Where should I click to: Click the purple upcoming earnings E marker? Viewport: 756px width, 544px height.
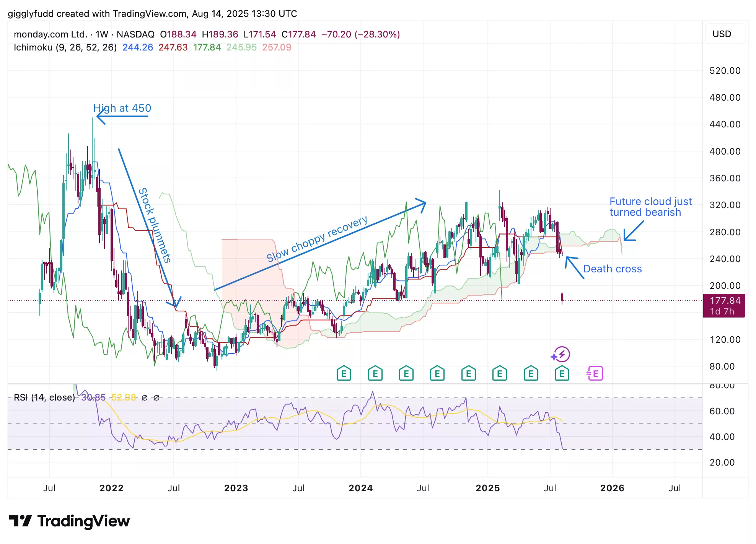[595, 373]
